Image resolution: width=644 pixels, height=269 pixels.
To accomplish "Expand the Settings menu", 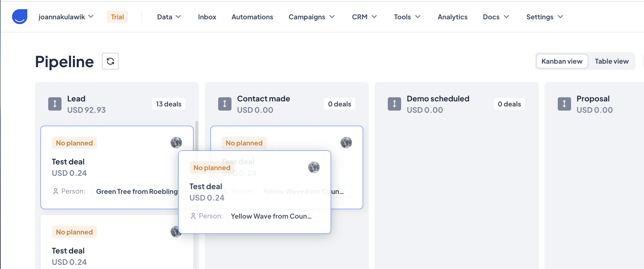I will (x=545, y=17).
